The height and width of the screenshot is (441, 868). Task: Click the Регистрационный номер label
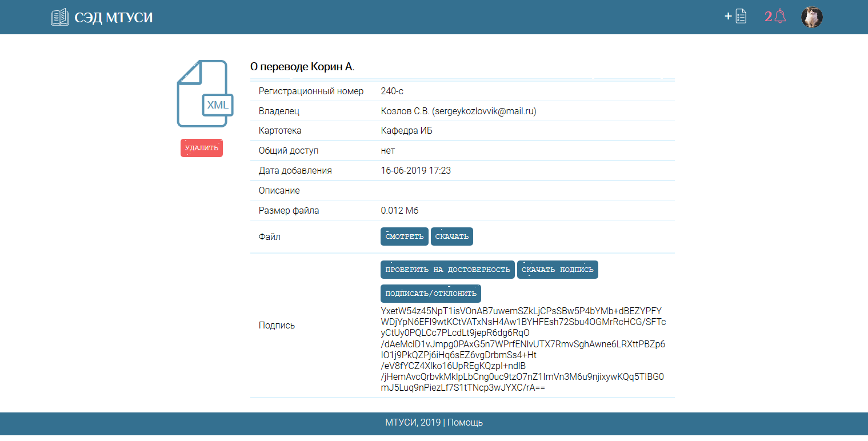[311, 91]
